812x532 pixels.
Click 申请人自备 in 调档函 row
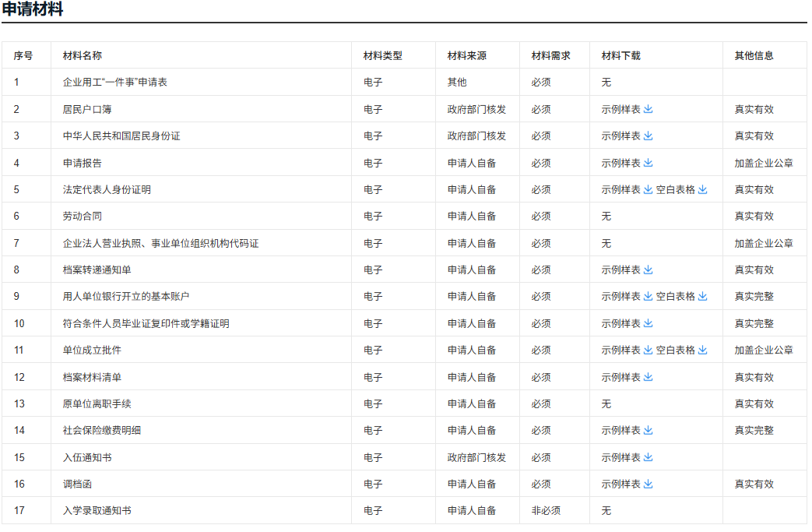pyautogui.click(x=472, y=484)
